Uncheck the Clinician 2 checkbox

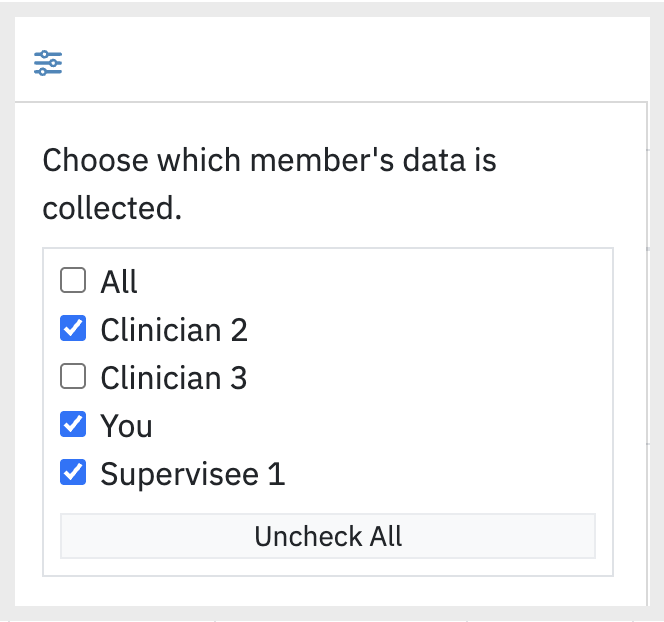click(x=73, y=328)
